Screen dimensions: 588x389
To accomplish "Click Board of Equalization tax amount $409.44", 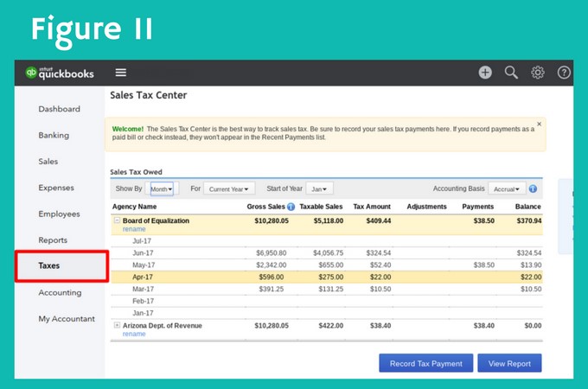I will click(x=379, y=220).
